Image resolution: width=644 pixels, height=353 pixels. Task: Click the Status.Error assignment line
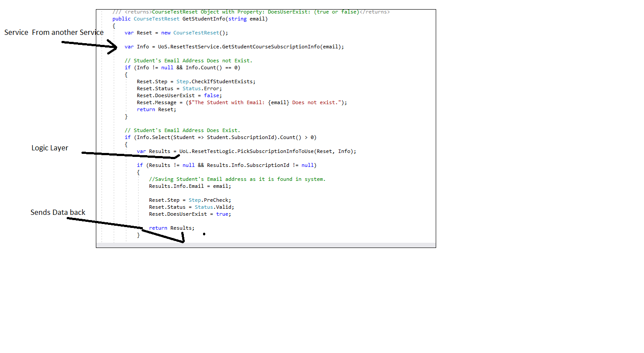179,88
